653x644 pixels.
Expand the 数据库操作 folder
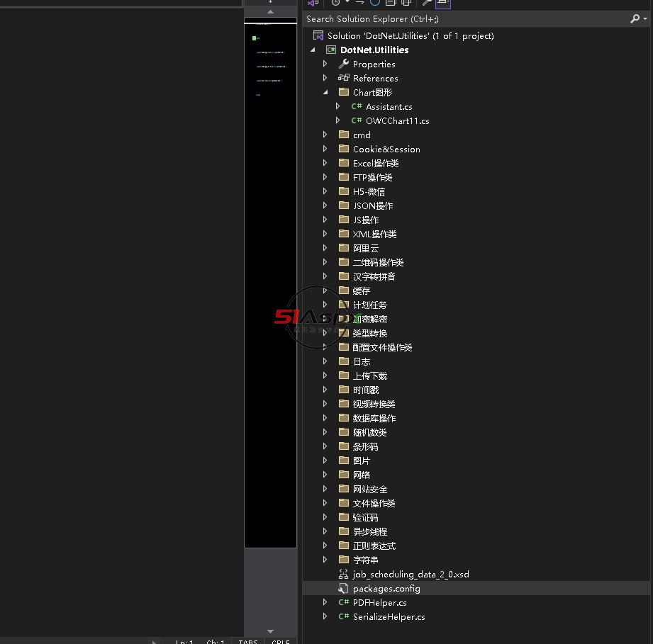[x=325, y=418]
